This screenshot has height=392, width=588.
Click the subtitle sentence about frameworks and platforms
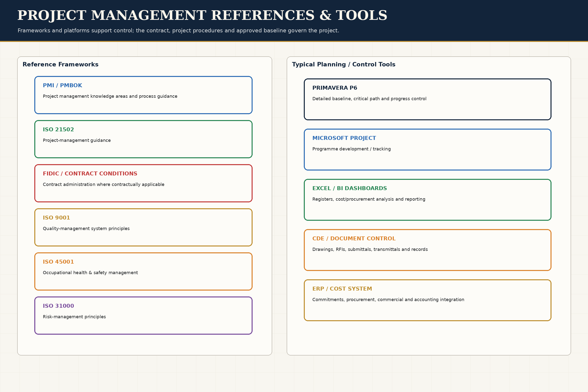pos(178,30)
